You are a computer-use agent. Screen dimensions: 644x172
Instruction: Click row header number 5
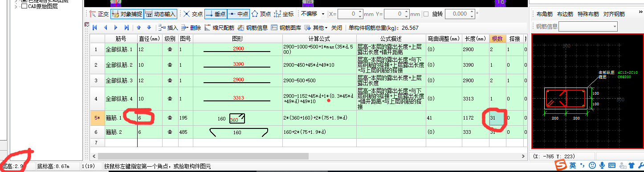point(97,118)
